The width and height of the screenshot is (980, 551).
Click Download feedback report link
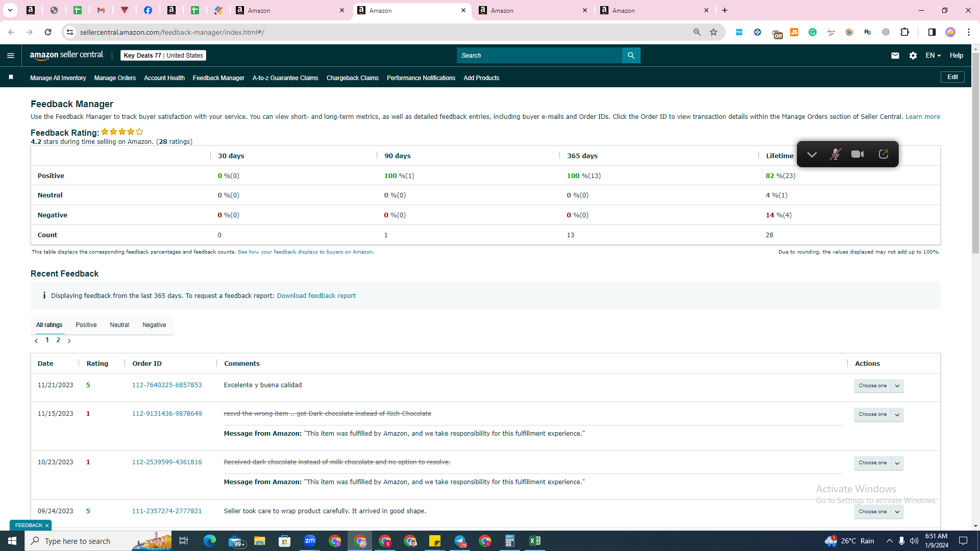coord(316,296)
